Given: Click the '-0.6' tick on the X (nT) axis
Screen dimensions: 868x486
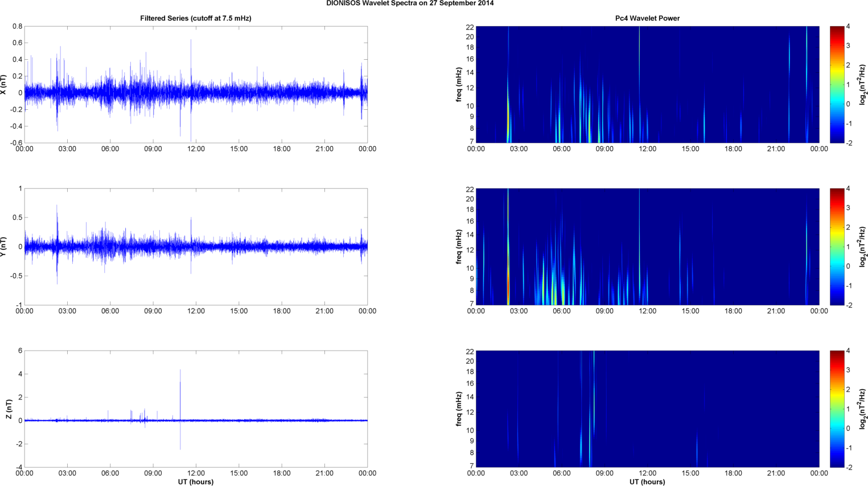Looking at the screenshot, I should click(16, 143).
